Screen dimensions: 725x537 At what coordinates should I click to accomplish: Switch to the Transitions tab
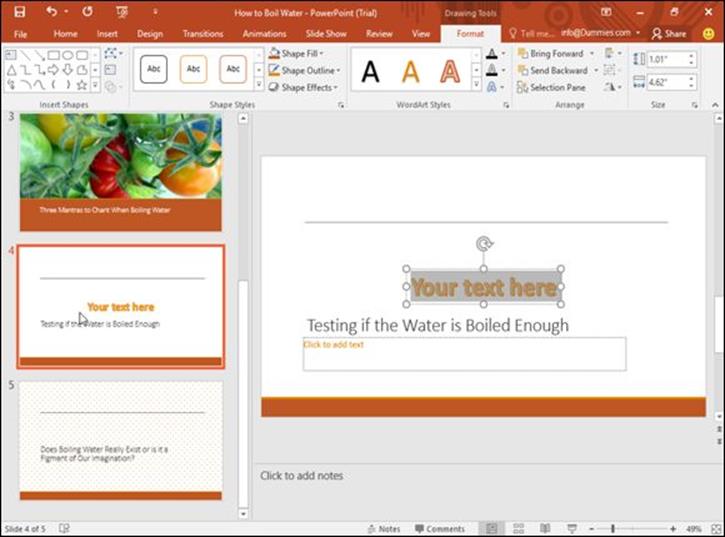click(x=203, y=33)
